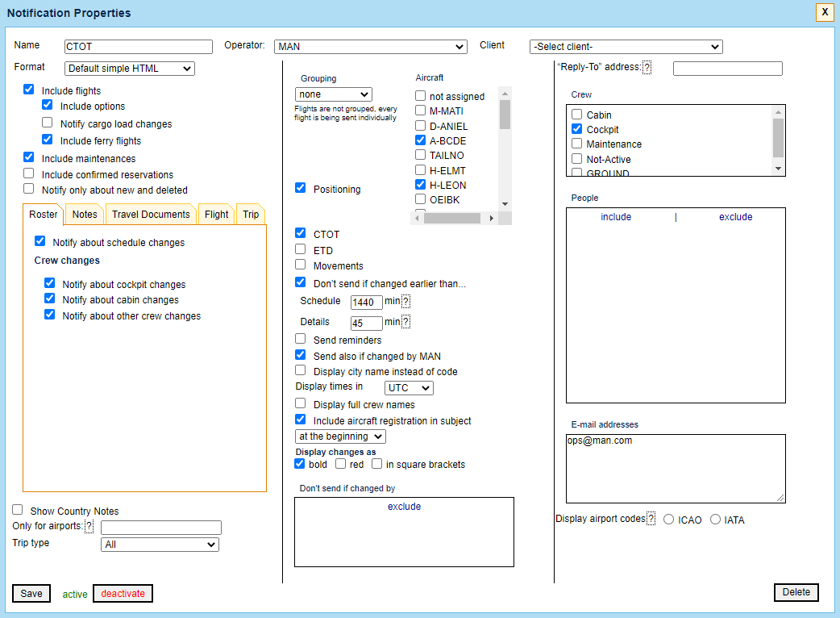Screen dimensions: 840x618
Task: Uncheck Notify about cockpit changes
Action: pos(49,283)
